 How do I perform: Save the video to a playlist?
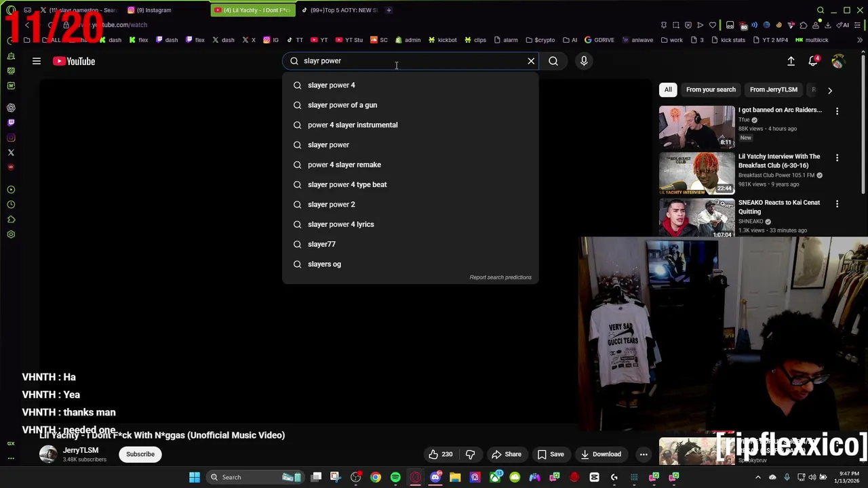pos(550,454)
